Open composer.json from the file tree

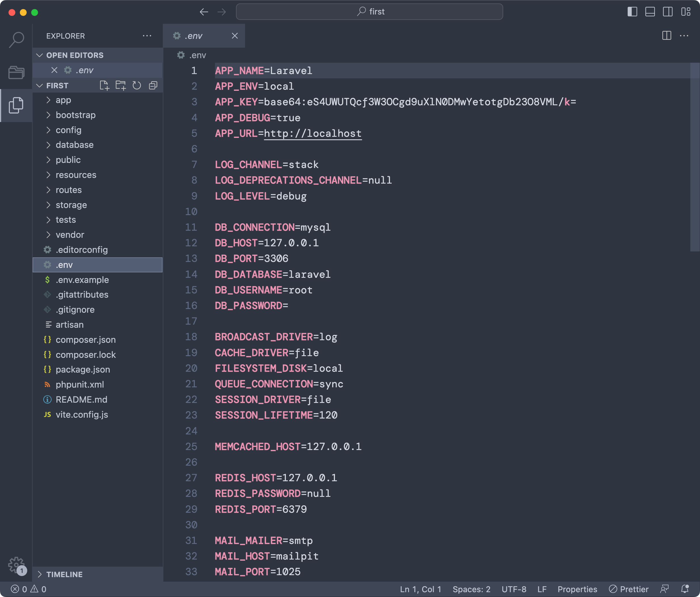[85, 339]
